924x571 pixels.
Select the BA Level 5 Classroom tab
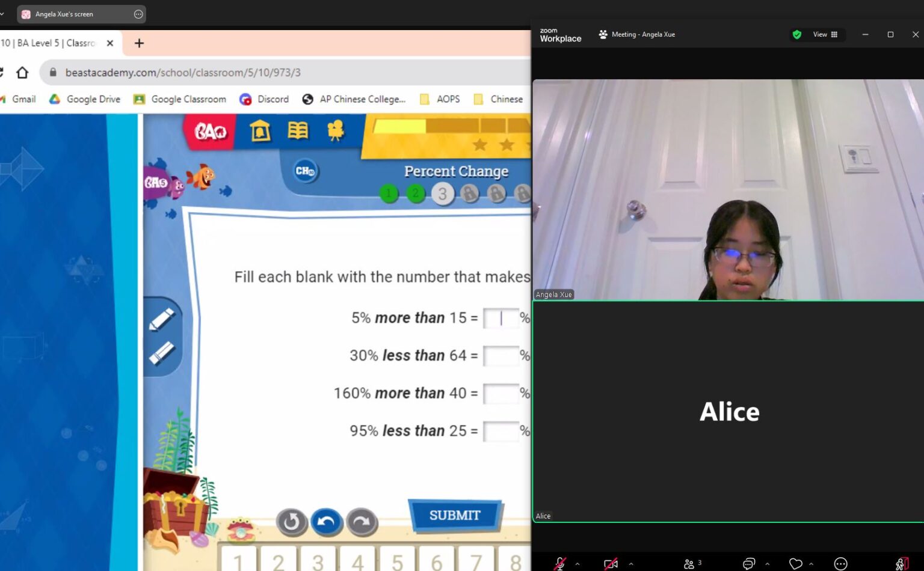pos(59,43)
